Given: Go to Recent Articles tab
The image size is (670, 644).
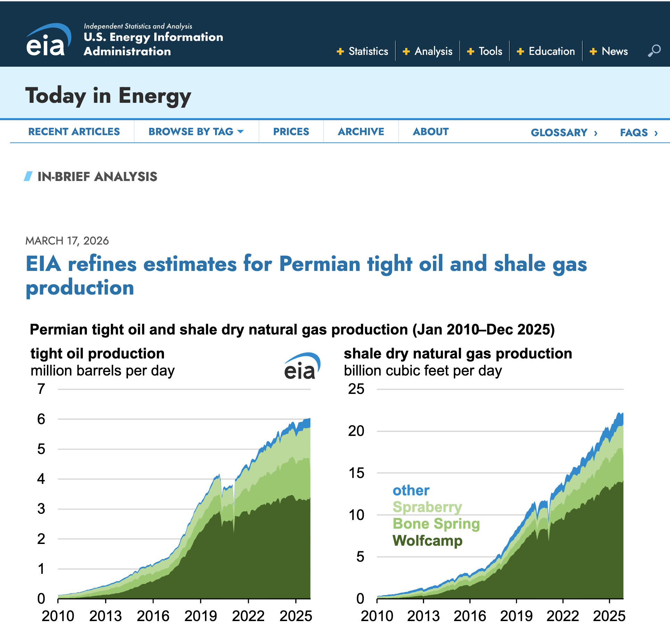Looking at the screenshot, I should tap(74, 132).
